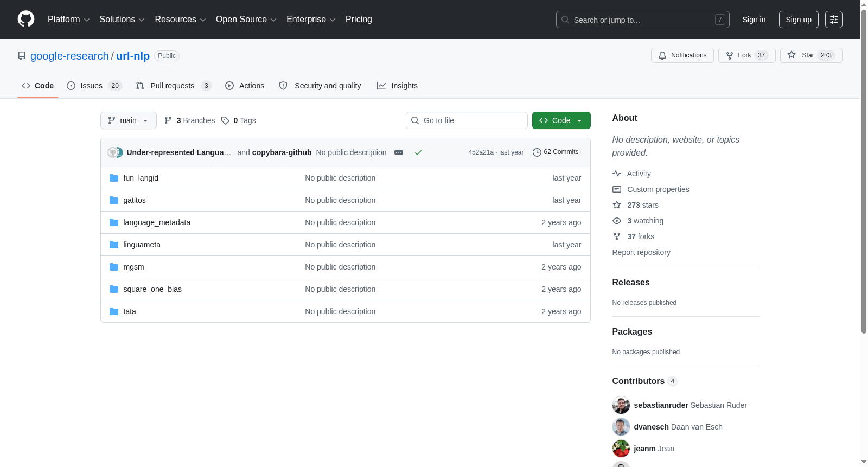Expand the Solutions menu
This screenshot has width=868, height=467.
122,20
